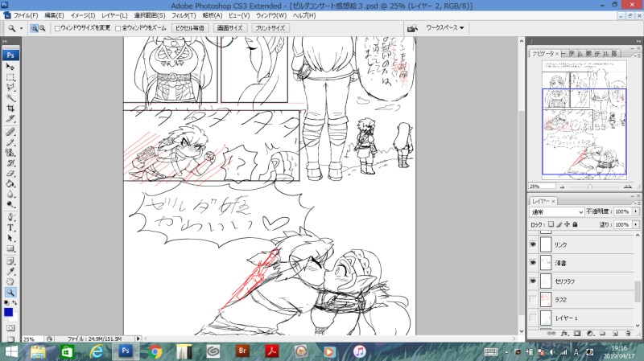Viewport: 644px width, 361px height.
Task: Open the 編集(E) menu
Action: pyautogui.click(x=54, y=15)
